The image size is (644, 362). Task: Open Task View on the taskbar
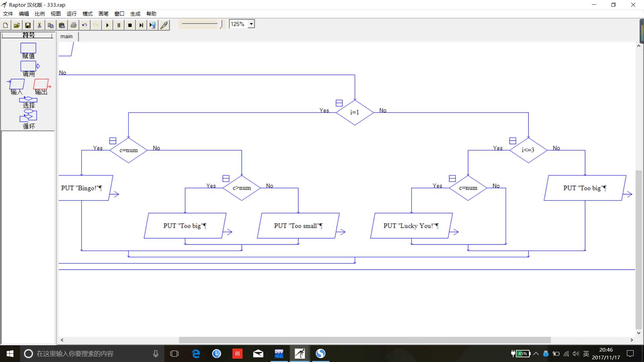tap(174, 354)
